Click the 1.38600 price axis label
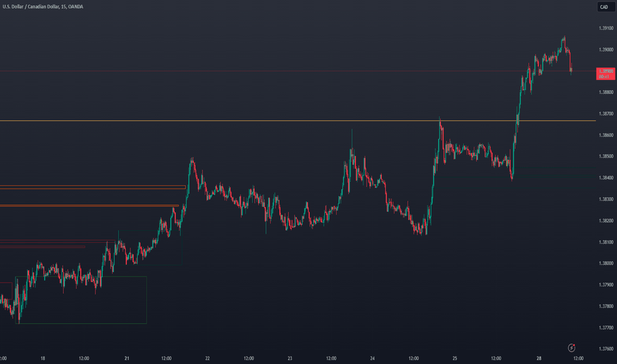617x364 pixels. [606, 135]
